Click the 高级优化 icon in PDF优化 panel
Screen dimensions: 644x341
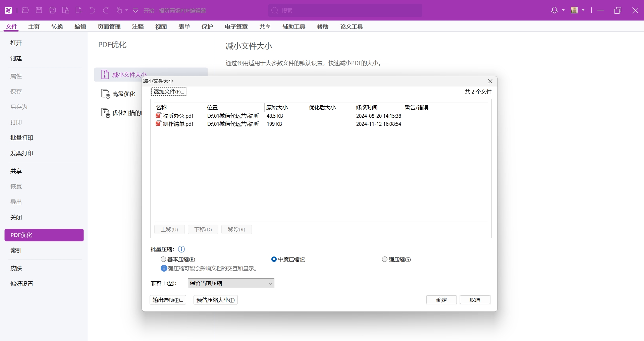[106, 94]
